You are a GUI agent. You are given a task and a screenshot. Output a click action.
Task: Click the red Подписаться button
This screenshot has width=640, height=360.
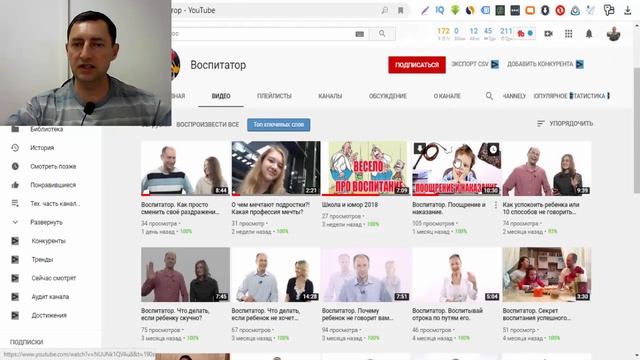pos(417,65)
